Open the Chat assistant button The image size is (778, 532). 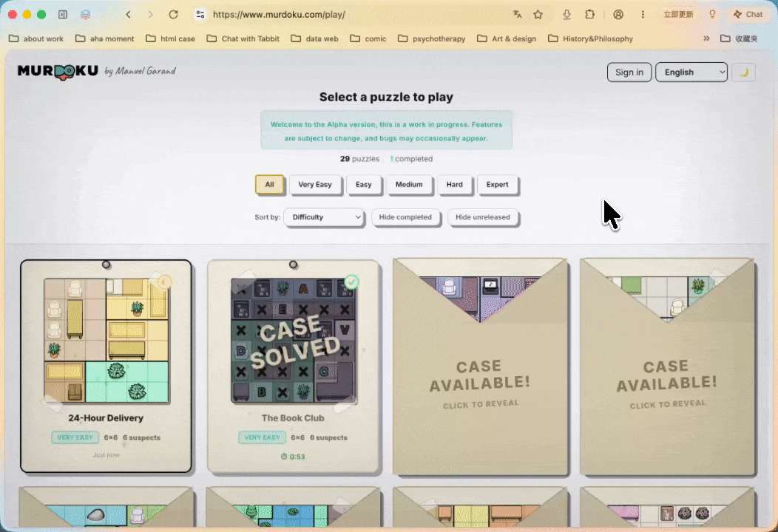748,14
